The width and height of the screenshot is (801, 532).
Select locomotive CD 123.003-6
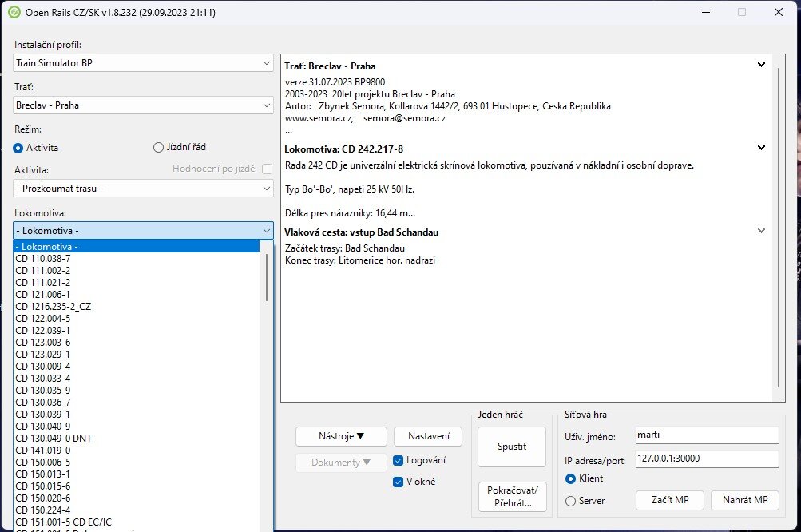pos(137,343)
